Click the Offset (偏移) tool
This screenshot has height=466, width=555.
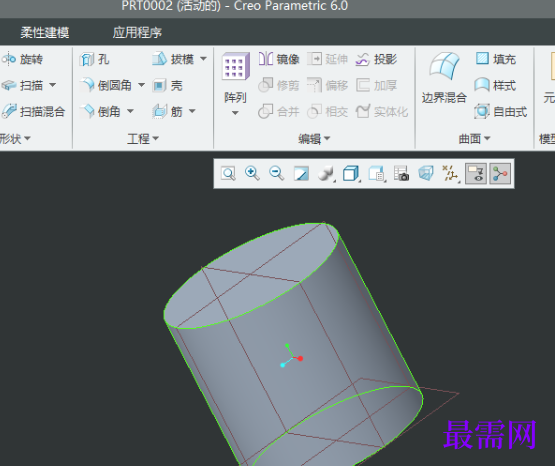pyautogui.click(x=327, y=85)
